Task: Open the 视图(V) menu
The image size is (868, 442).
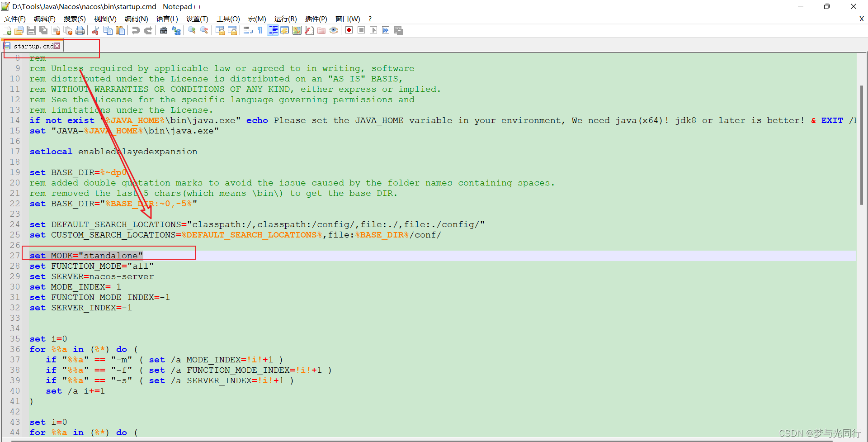Action: coord(105,19)
